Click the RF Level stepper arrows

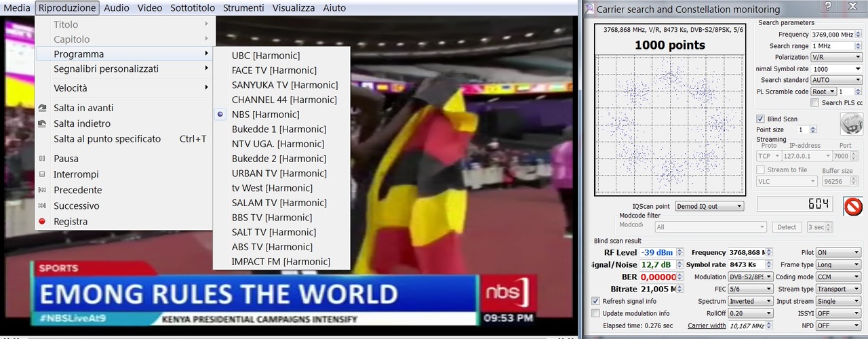click(x=679, y=252)
